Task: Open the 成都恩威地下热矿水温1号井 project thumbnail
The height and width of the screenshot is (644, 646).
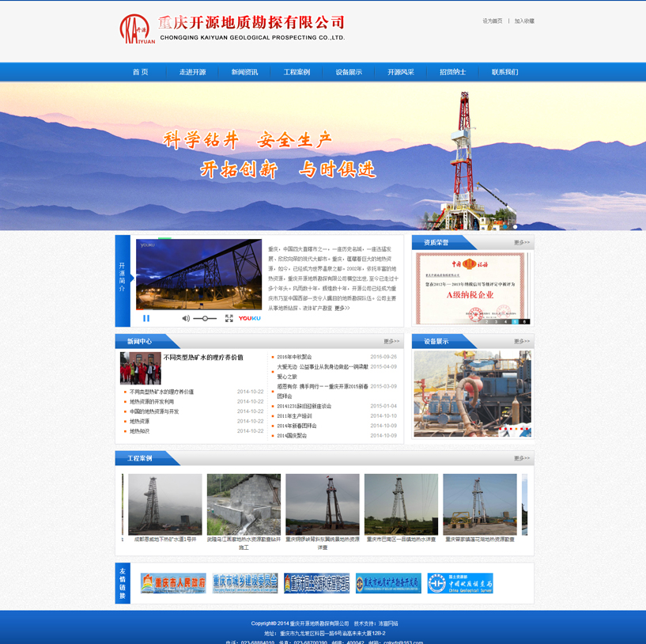Action: [x=164, y=504]
